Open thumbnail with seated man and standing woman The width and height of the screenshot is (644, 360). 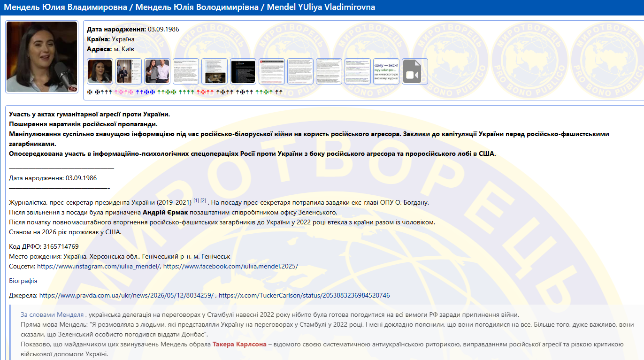tap(129, 71)
